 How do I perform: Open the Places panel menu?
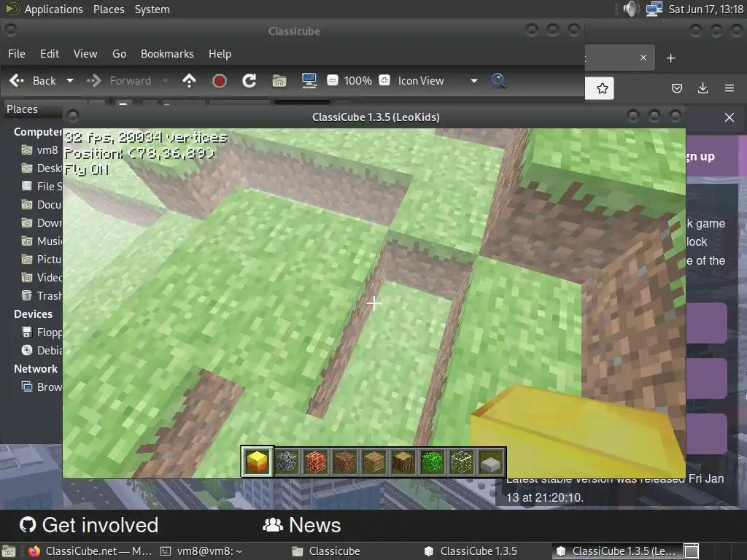point(109,9)
